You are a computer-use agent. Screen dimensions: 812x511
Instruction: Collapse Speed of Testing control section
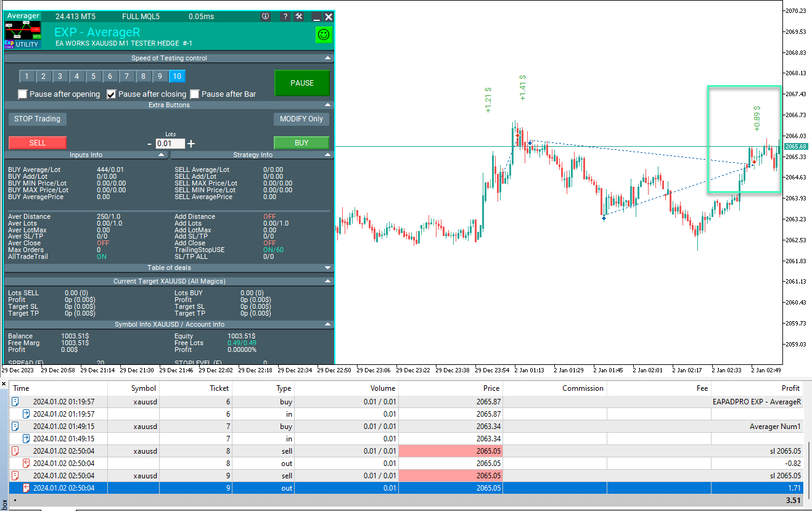point(328,58)
